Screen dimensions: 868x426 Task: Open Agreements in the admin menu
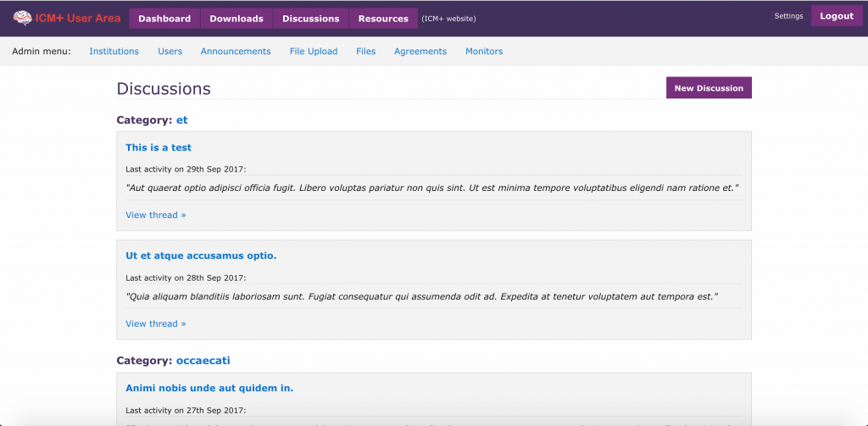420,52
